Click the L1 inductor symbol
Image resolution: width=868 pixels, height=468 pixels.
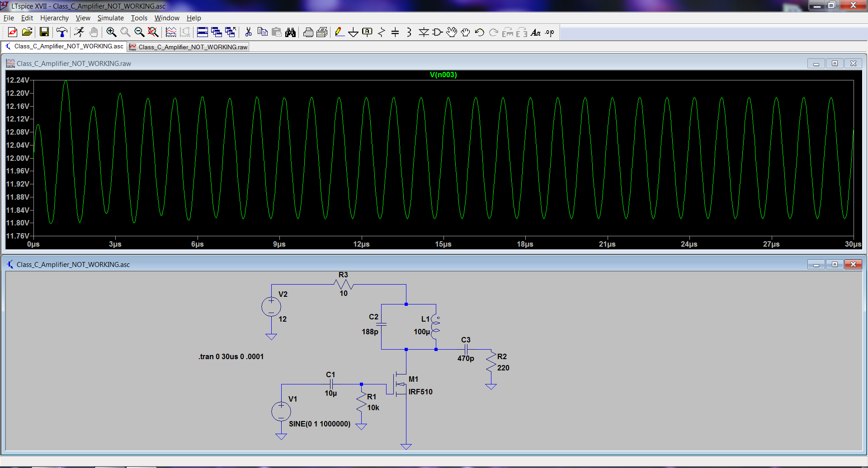pos(435,327)
